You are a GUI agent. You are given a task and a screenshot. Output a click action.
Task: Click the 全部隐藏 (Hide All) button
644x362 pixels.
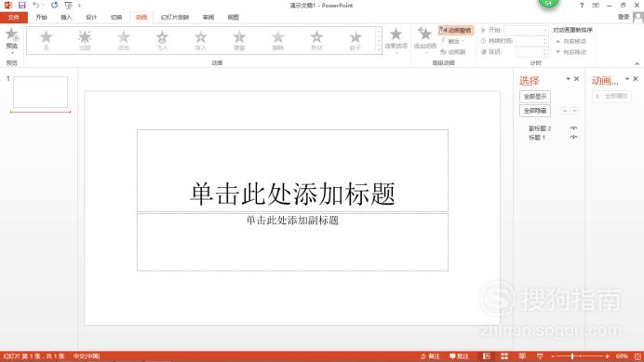535,111
